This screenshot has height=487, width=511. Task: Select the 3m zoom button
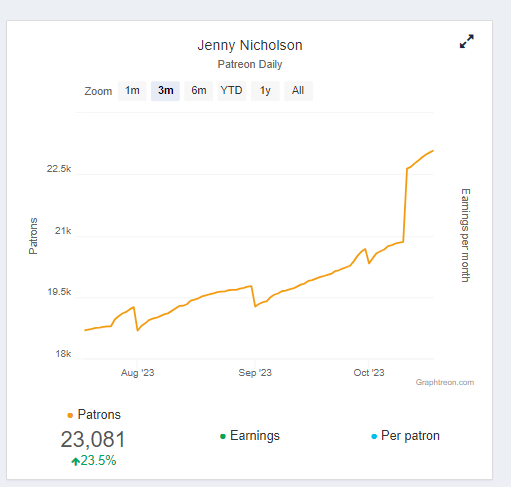point(165,91)
